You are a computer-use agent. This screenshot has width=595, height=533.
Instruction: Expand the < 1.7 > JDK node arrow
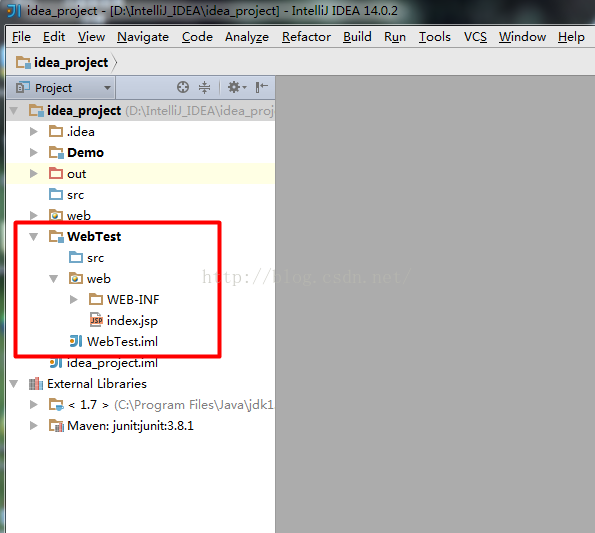point(34,405)
